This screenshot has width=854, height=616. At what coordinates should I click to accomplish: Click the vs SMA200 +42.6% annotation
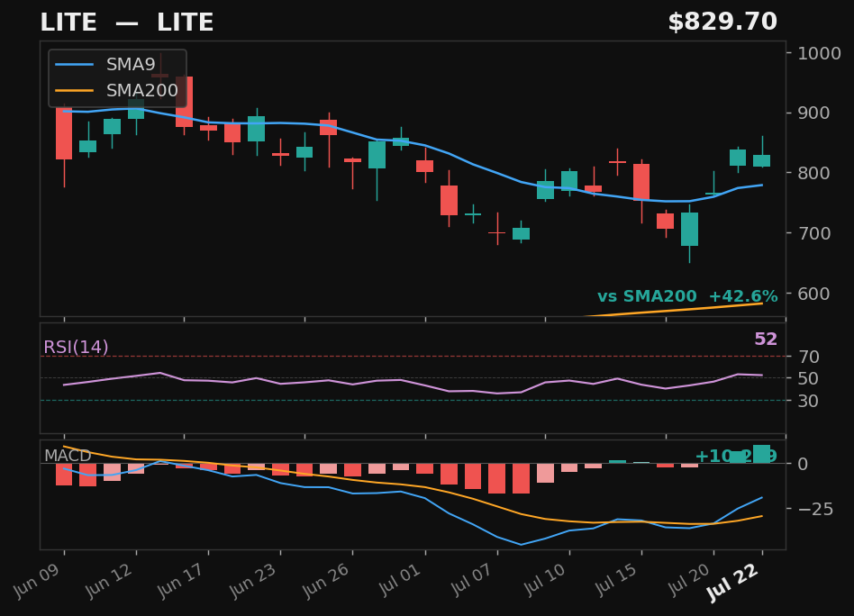point(687,296)
